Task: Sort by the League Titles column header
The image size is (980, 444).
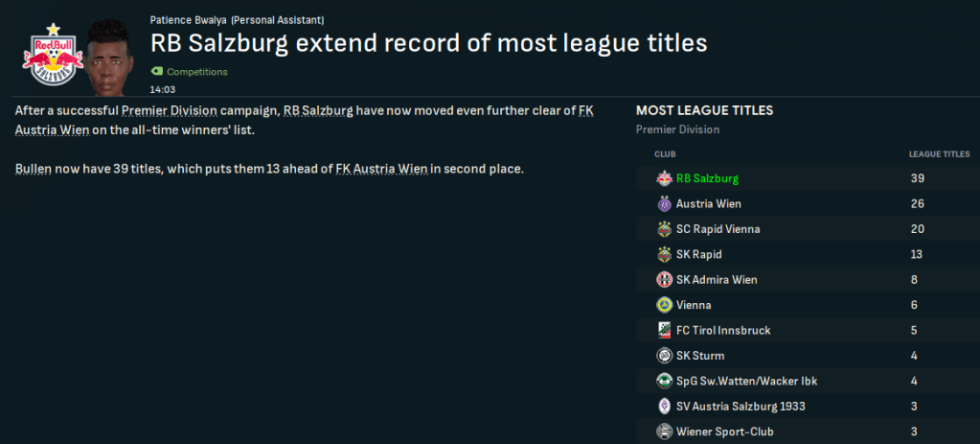Action: (939, 153)
